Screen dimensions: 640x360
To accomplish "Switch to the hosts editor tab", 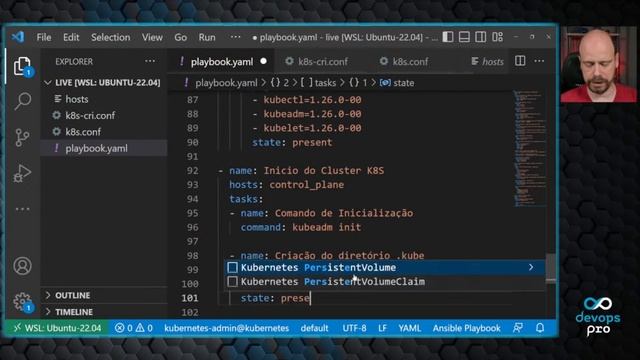I will (x=487, y=62).
